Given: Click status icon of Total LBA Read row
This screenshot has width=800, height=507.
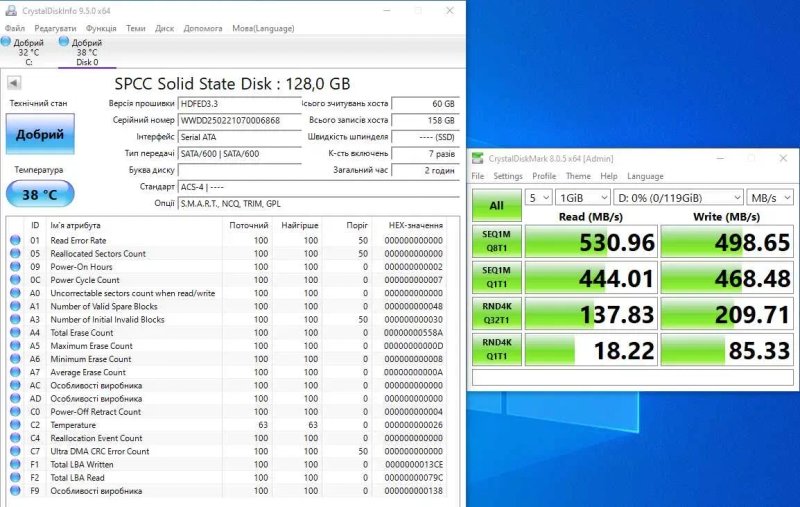Looking at the screenshot, I should (x=15, y=477).
